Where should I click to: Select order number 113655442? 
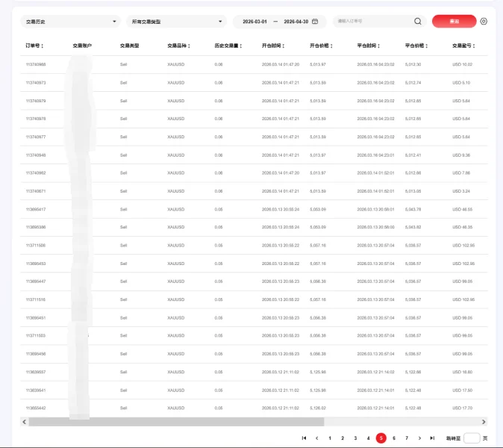[36, 408]
